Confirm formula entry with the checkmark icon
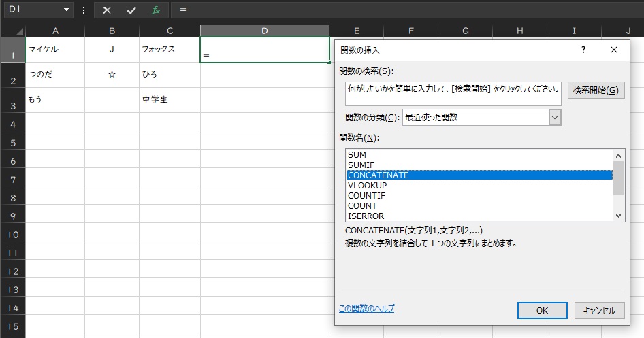The width and height of the screenshot is (644, 338). (x=131, y=10)
